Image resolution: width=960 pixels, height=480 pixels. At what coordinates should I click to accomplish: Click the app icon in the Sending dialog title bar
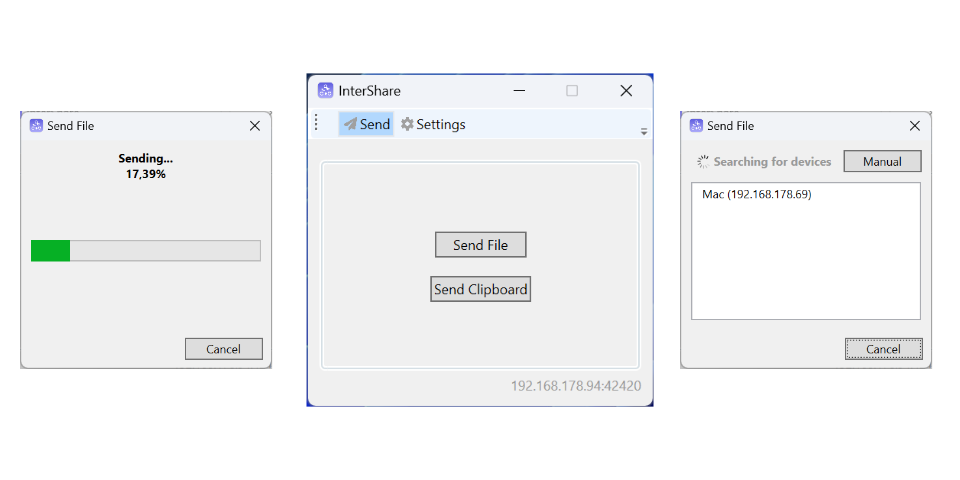[36, 126]
